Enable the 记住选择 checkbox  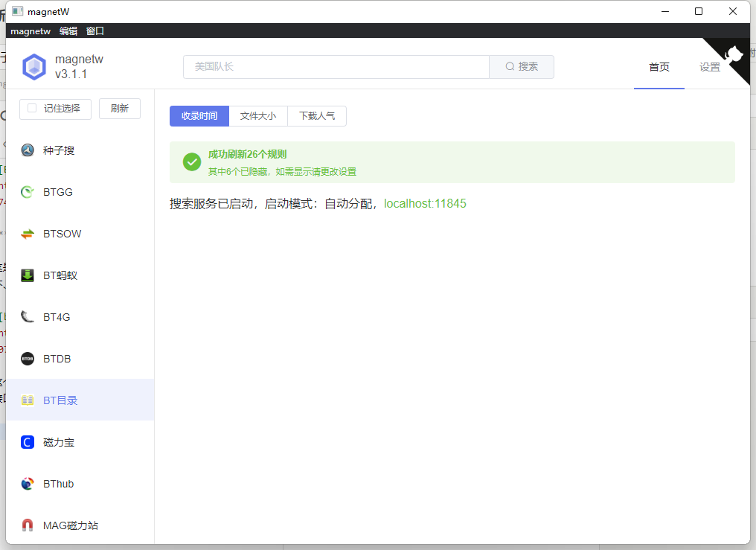pyautogui.click(x=32, y=108)
